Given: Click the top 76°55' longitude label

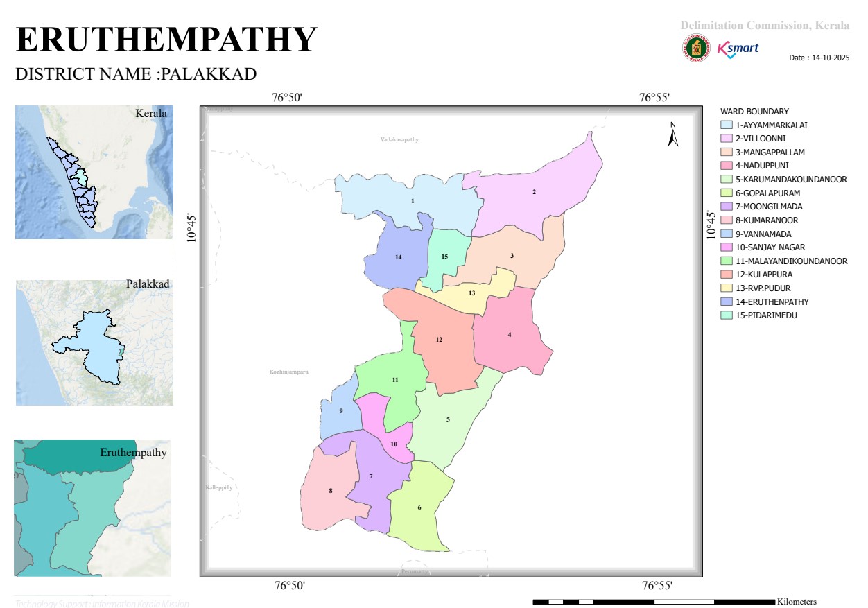Looking at the screenshot, I should 654,98.
